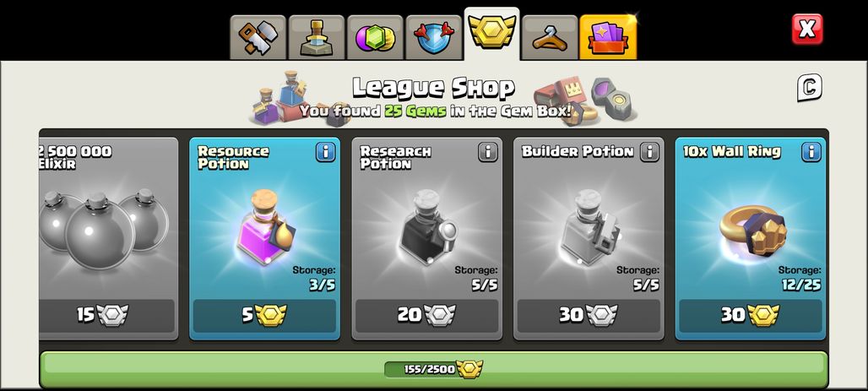Buy 10x Wall Ring for 30 medals
Viewport: 868px width, 391px height.
751,316
